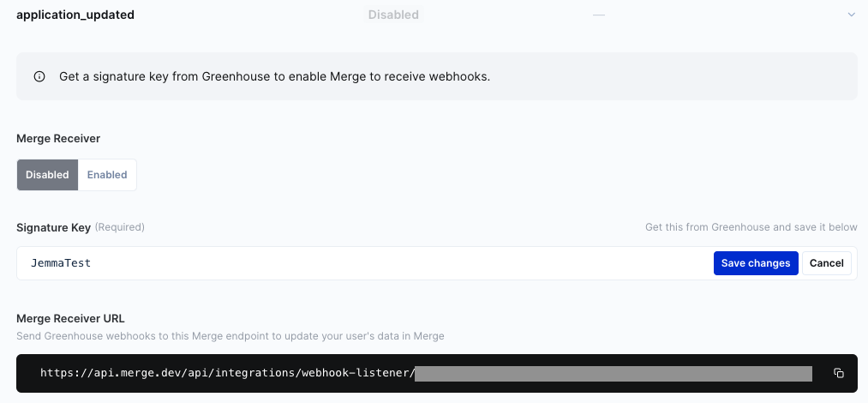Click the Merge Receiver heading
This screenshot has width=868, height=403.
point(58,138)
